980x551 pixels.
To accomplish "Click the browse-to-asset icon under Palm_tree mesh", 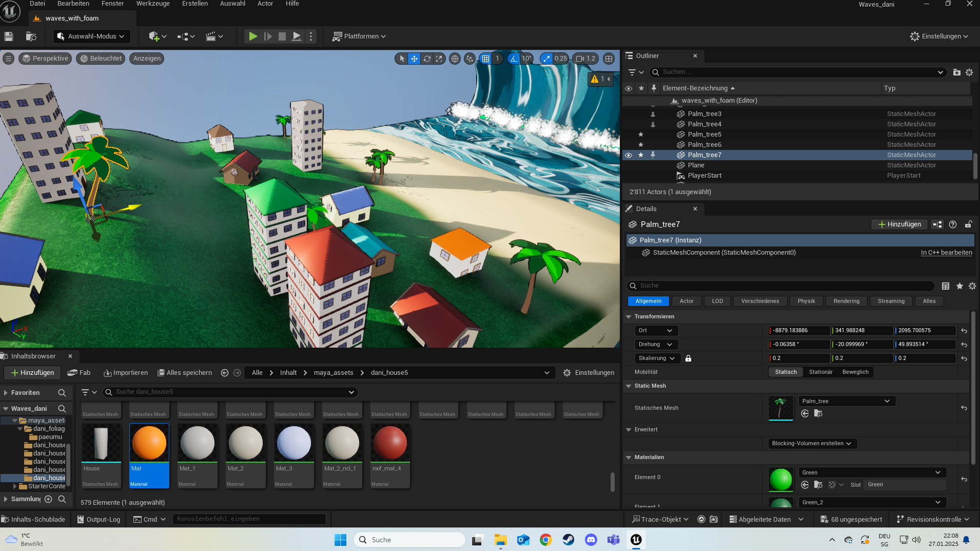I will 818,413.
